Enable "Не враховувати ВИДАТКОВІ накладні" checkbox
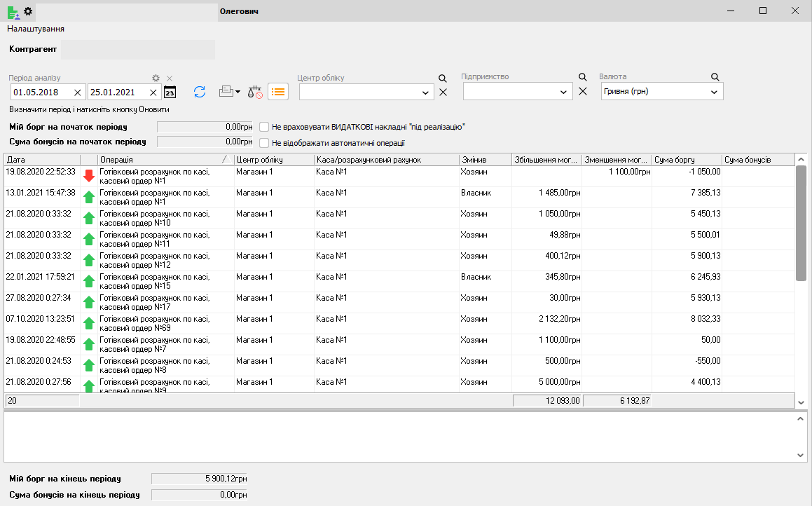 click(x=264, y=127)
